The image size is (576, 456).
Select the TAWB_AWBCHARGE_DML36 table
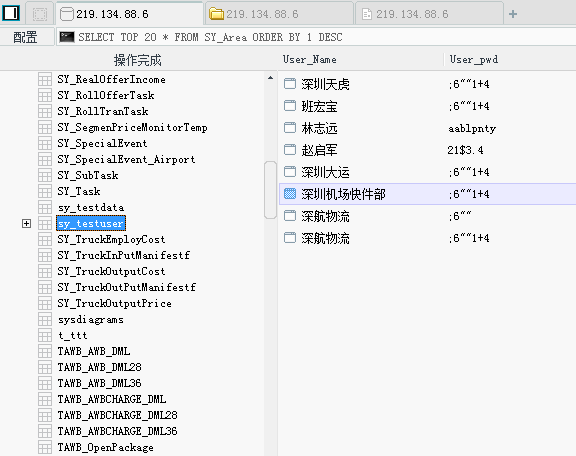(117, 431)
